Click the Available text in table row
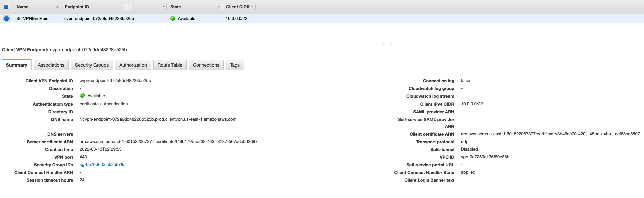Viewport: 644px width, 198px height. point(187,19)
